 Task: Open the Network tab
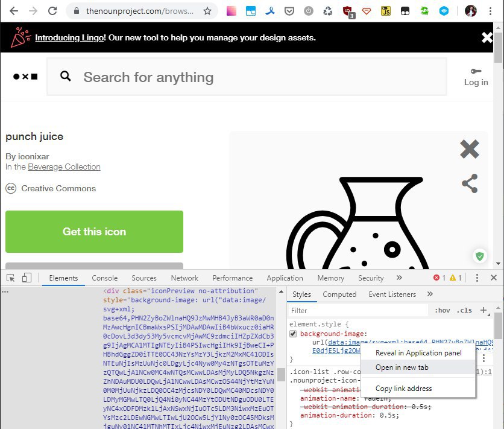point(184,278)
